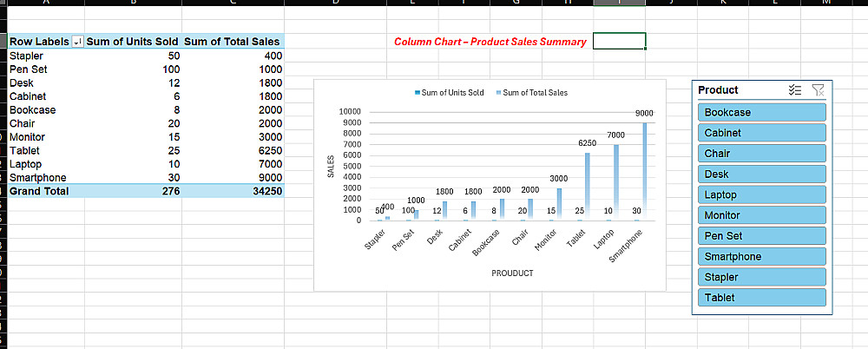Select the Monitor cell in pivot table

[47, 137]
